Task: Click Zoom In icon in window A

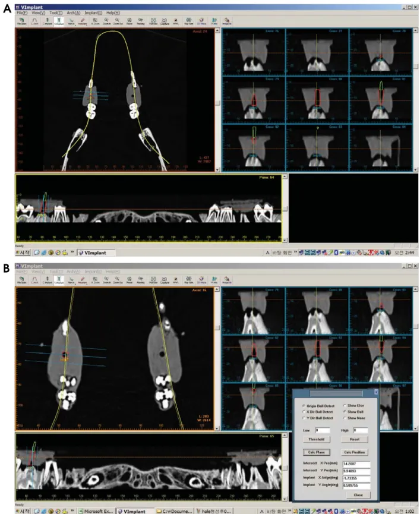Action: [x=106, y=21]
